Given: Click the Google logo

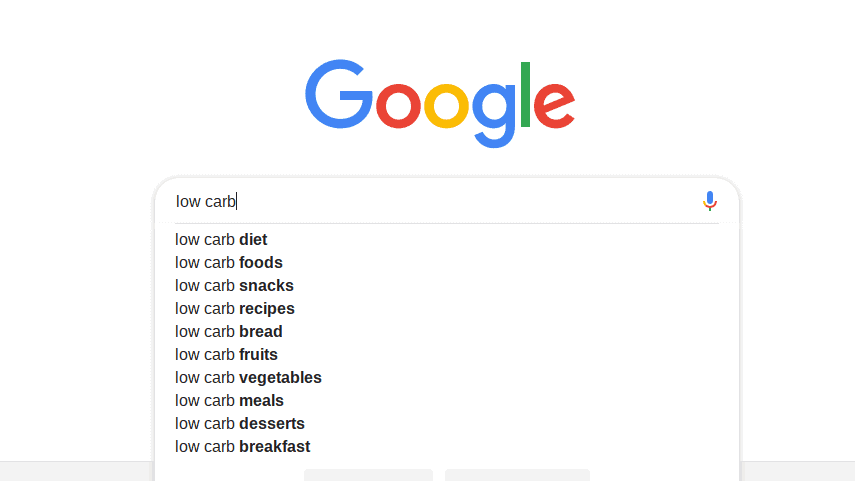Looking at the screenshot, I should click(440, 103).
